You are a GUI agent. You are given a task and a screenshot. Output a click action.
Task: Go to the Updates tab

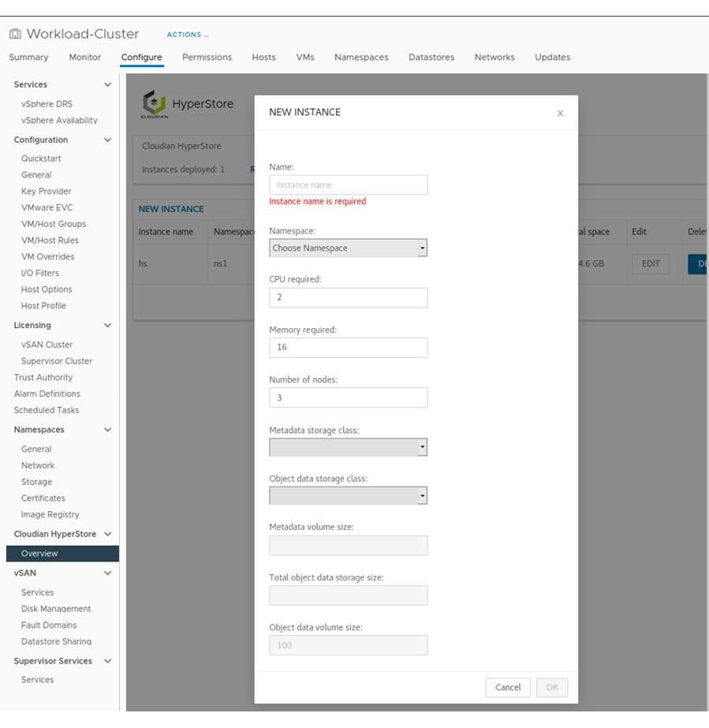tap(553, 57)
